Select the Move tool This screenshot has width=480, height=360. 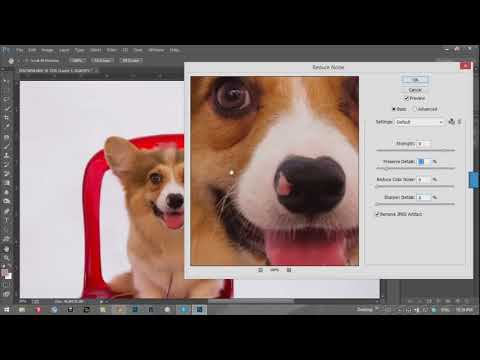pyautogui.click(x=6, y=80)
